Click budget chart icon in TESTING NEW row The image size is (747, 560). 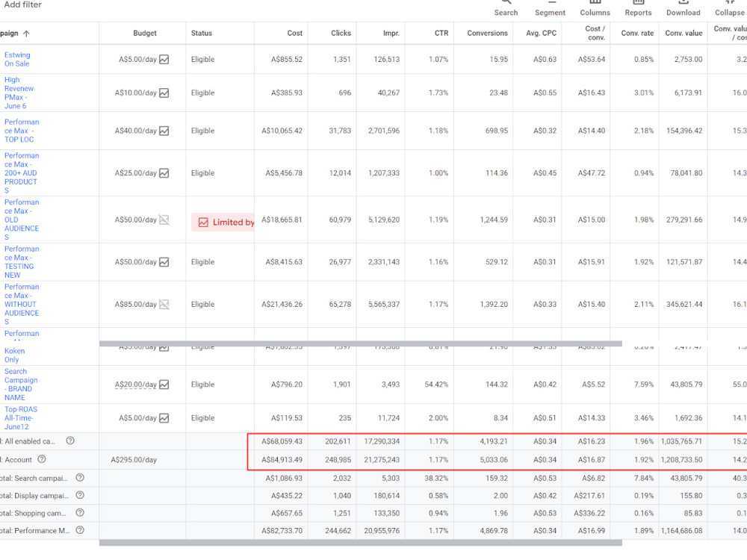164,262
